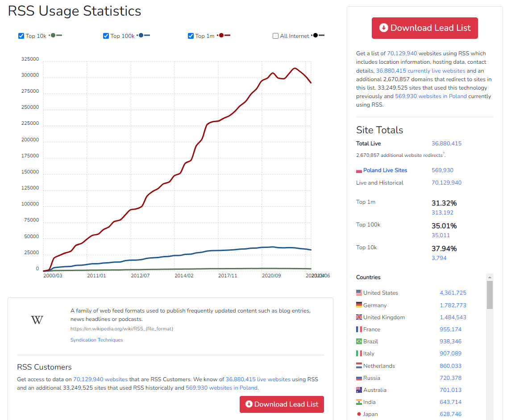
Task: Click the countries list scroll-up arrow
Action: (490, 277)
